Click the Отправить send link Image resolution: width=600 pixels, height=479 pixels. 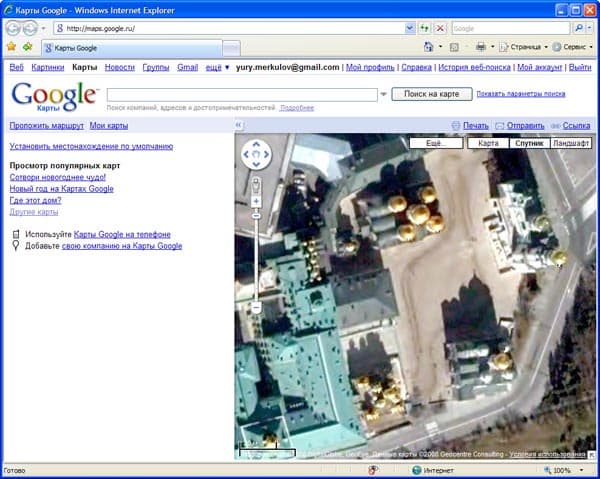525,125
